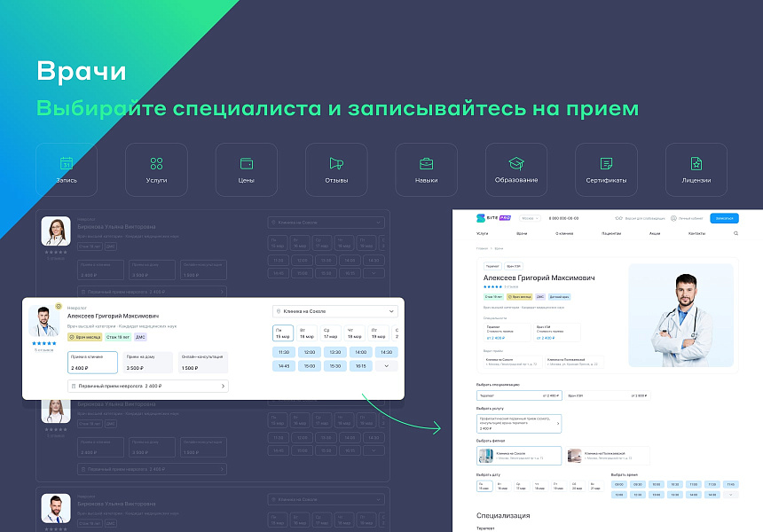Pick the 12:00 time slot in Алексеев card
The image size is (763, 532).
point(310,352)
